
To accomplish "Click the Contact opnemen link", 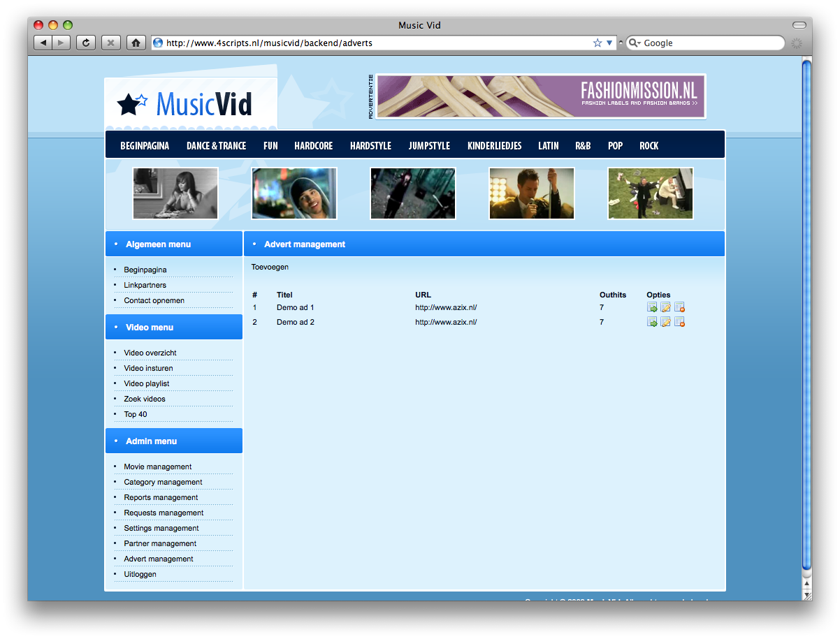I will coord(154,300).
